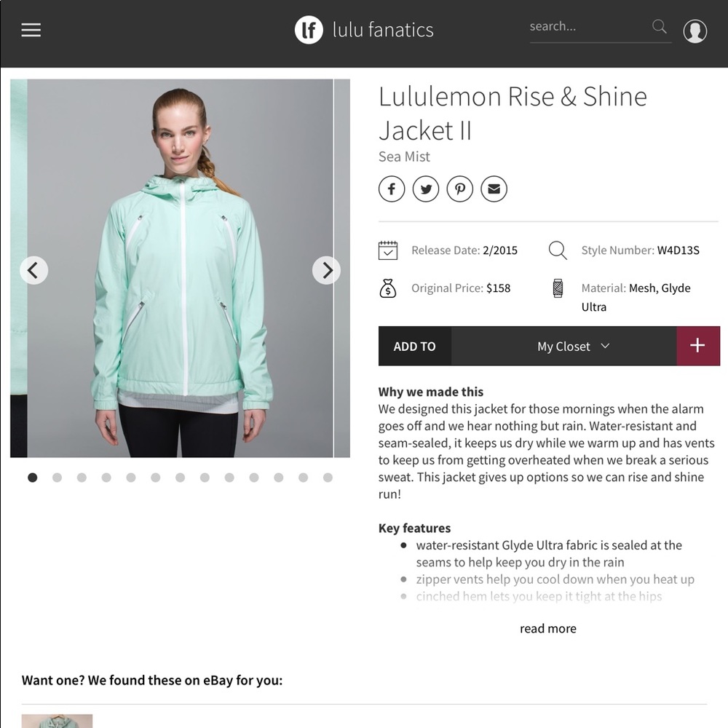Pin the jacket to Pinterest
728x728 pixels.
coord(460,189)
